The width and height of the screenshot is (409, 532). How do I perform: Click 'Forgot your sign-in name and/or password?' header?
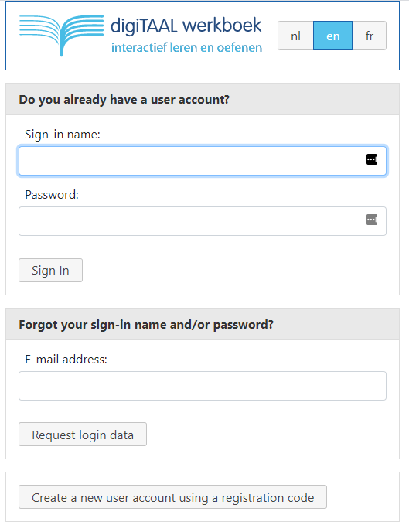(146, 325)
